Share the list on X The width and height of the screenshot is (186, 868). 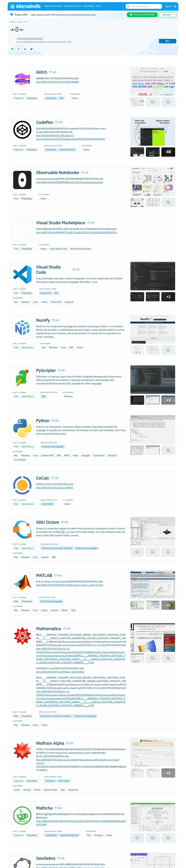coord(19,49)
